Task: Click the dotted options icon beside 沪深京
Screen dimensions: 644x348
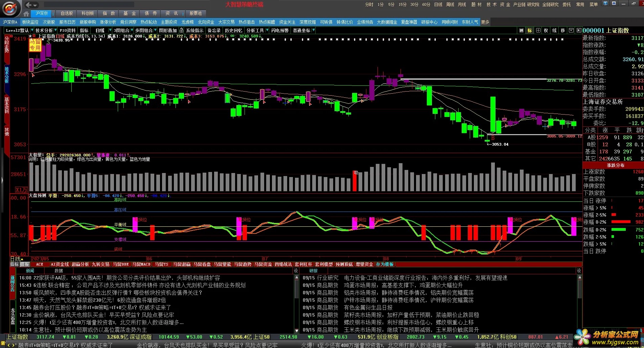Action: (x=53, y=14)
